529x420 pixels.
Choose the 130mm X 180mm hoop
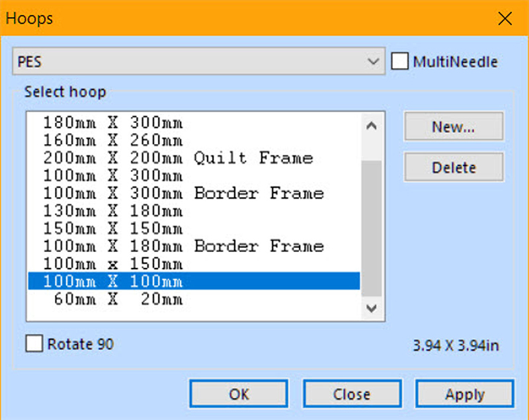112,211
